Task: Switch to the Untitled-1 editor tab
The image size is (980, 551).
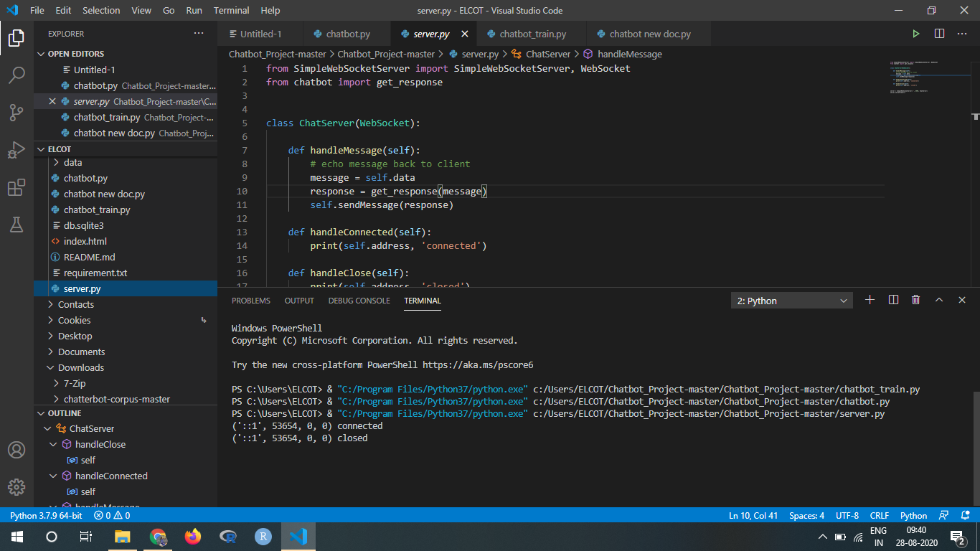Action: pos(260,34)
